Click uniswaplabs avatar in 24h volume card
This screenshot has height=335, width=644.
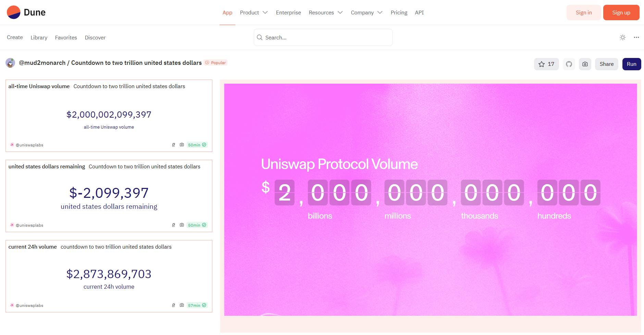(12, 305)
